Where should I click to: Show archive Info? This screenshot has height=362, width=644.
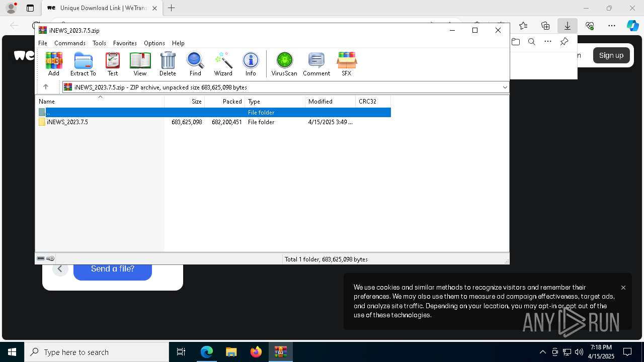tap(251, 64)
